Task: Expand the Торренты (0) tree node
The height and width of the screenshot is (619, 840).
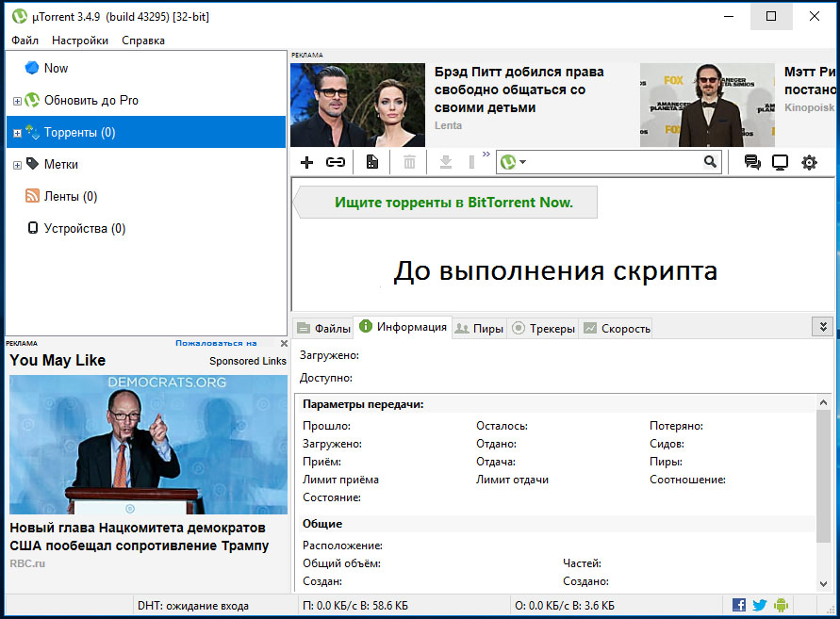Action: tap(17, 133)
